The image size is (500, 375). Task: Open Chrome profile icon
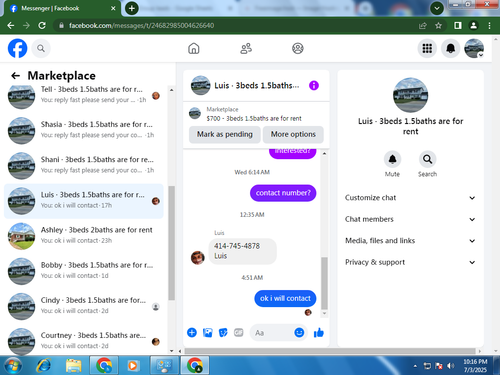tap(473, 25)
